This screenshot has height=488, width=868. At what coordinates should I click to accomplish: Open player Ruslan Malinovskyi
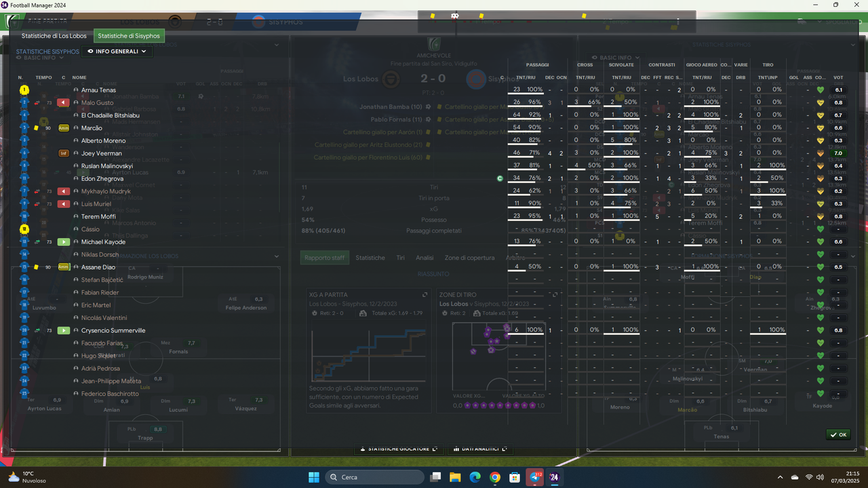[x=107, y=166]
